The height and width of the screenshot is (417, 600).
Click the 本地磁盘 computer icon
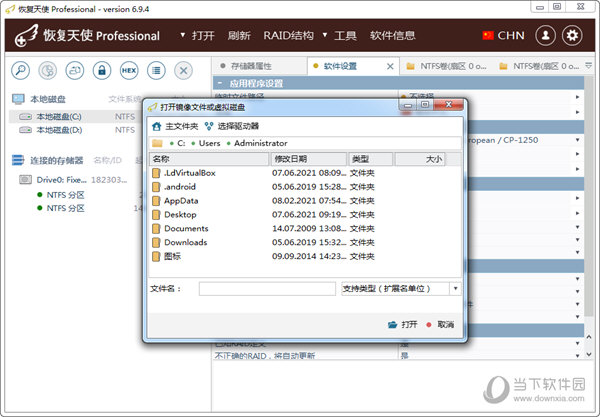pyautogui.click(x=18, y=99)
